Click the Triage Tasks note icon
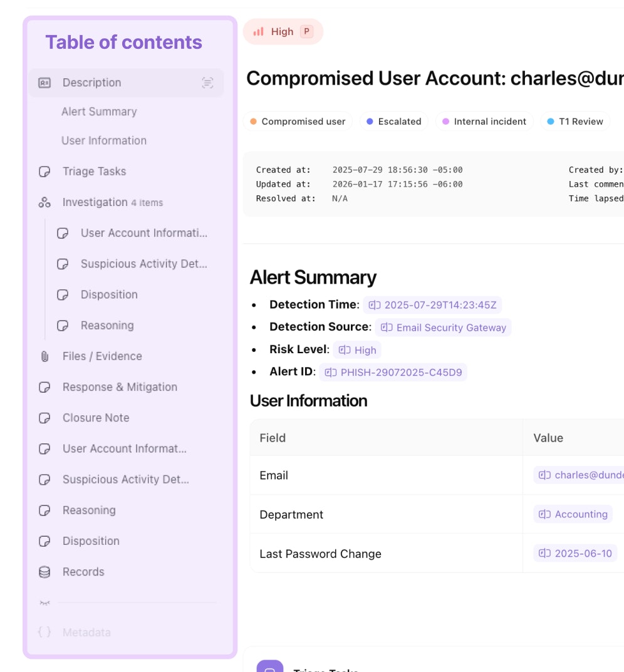The width and height of the screenshot is (624, 672). coord(44,172)
